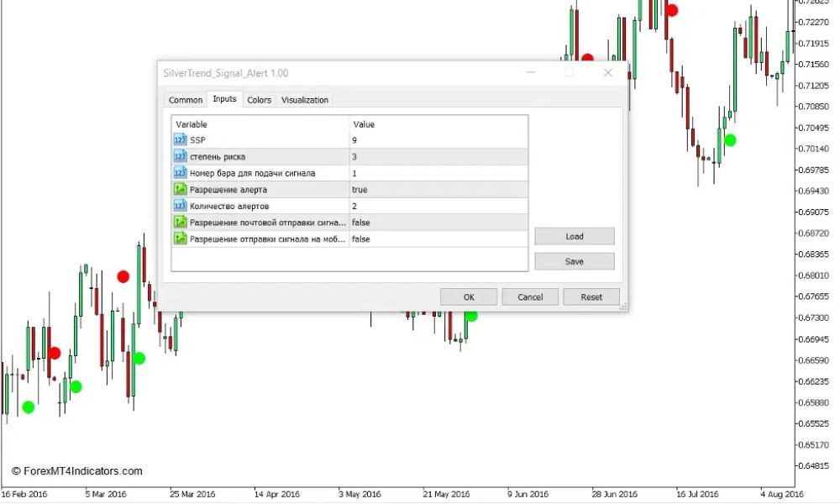The image size is (840, 504).
Task: Go to the Visualization tab
Action: 305,100
